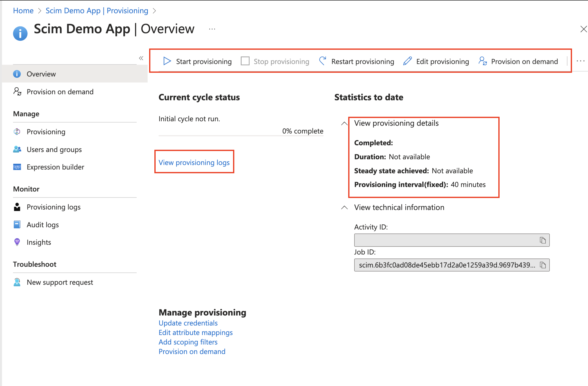This screenshot has height=386, width=588.
Task: Click Provision on demand toolbar icon
Action: click(x=483, y=61)
